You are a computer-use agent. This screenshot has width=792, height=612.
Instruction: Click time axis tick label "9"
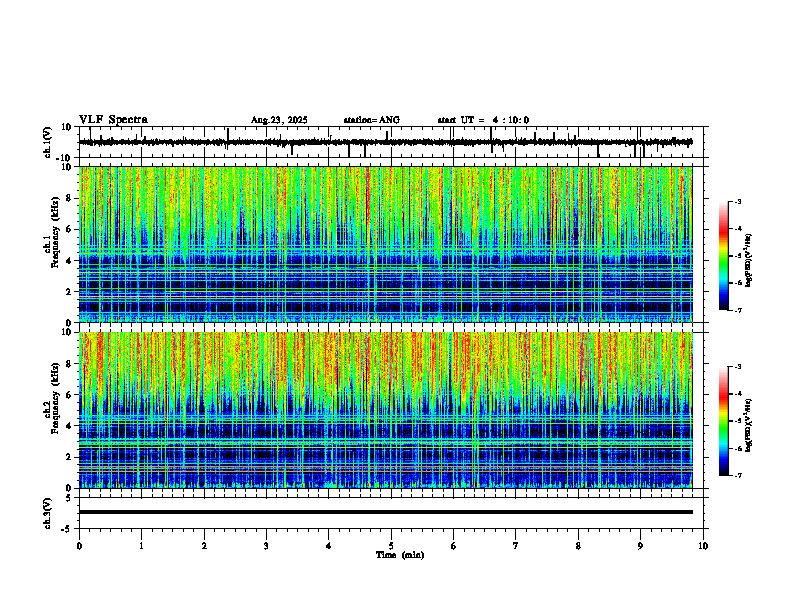(x=640, y=546)
